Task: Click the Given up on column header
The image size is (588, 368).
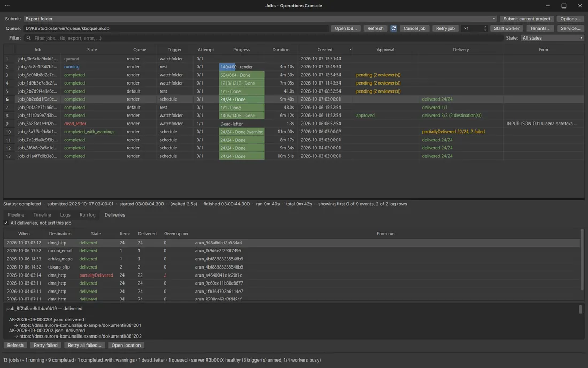Action: coord(176,234)
